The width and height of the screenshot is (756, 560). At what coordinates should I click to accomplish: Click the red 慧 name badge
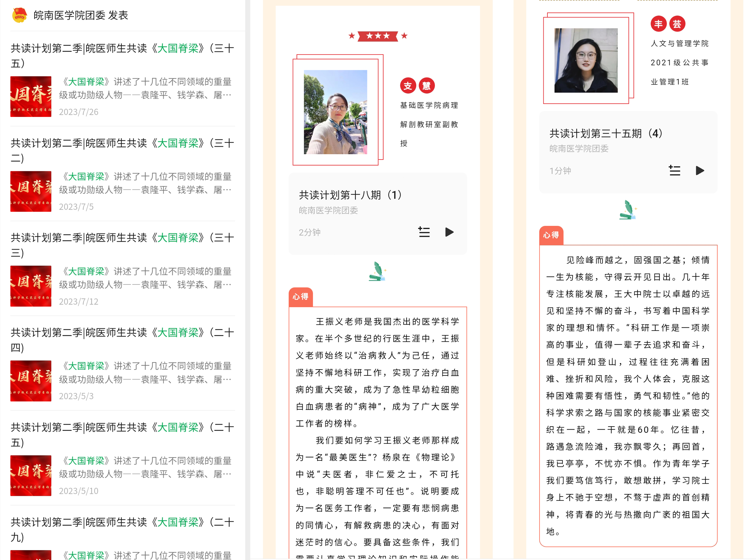pyautogui.click(x=427, y=86)
